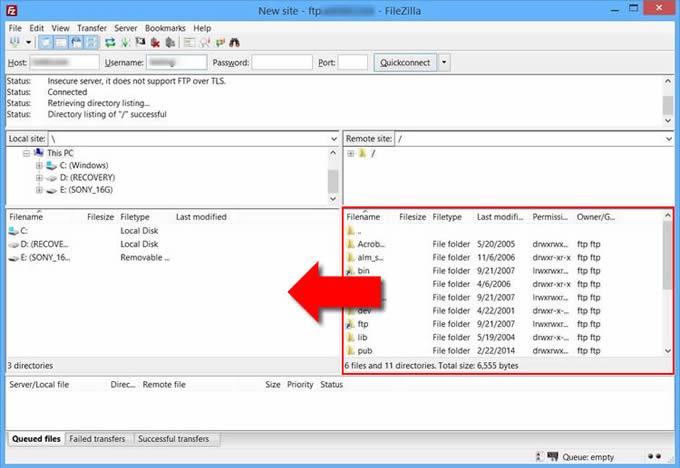680x468 pixels.
Task: Toggle the message log display
Action: tap(46, 43)
